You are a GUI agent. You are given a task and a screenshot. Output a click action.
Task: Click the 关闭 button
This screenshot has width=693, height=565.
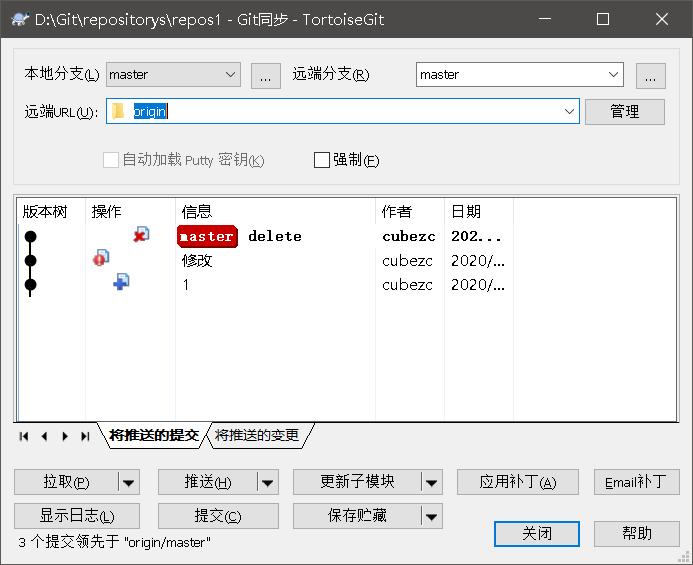point(537,534)
